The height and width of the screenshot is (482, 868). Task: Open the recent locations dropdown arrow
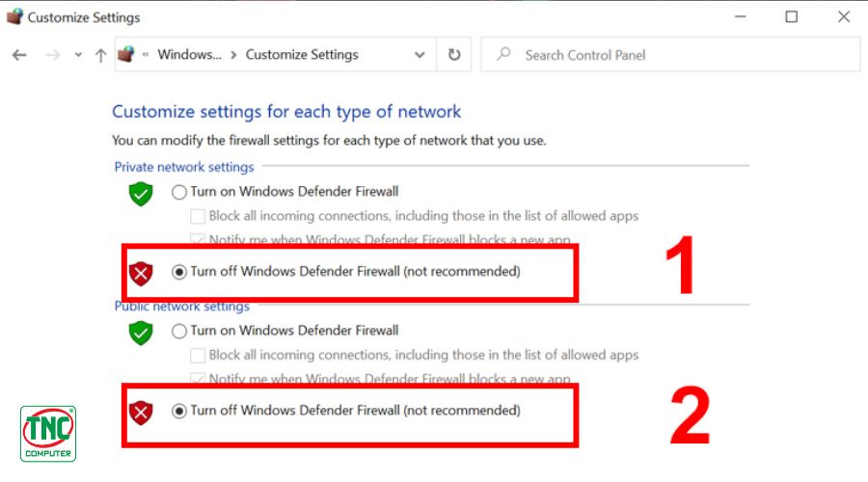(78, 55)
